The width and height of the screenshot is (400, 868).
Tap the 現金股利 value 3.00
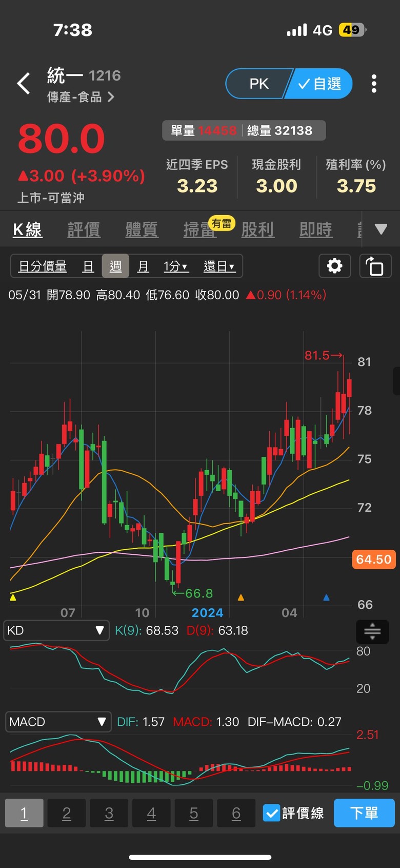[x=277, y=186]
